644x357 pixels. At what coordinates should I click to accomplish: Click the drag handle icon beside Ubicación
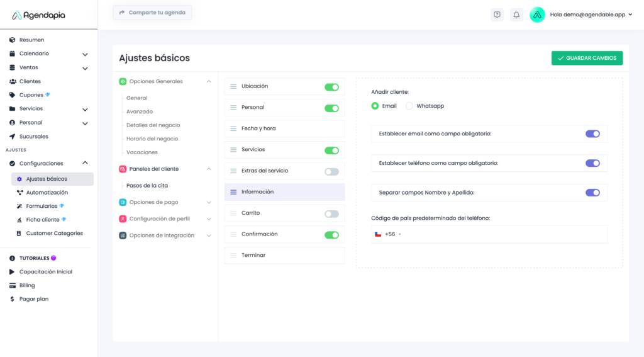coord(233,86)
